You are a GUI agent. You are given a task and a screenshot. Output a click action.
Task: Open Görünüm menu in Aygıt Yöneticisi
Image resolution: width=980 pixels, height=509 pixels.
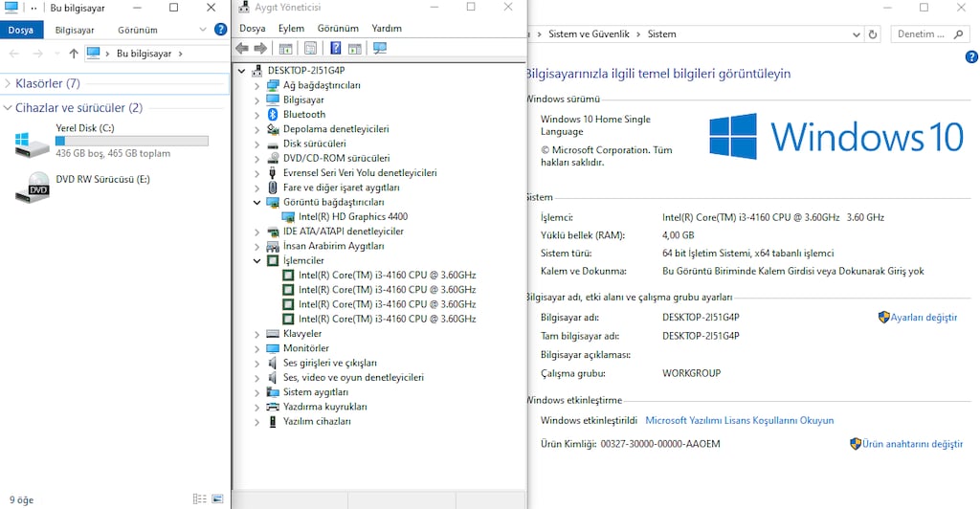coord(338,28)
